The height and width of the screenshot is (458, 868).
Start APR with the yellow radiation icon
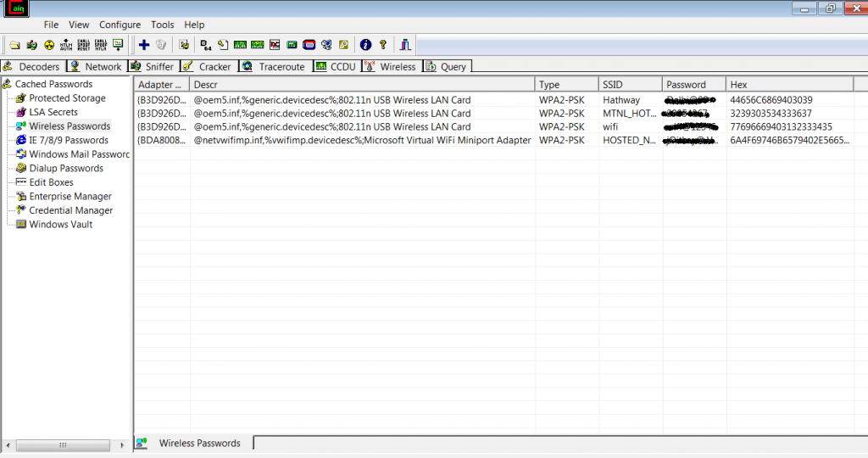coord(49,45)
